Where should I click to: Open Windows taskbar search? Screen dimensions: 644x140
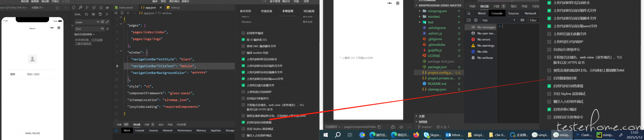pos(338,135)
